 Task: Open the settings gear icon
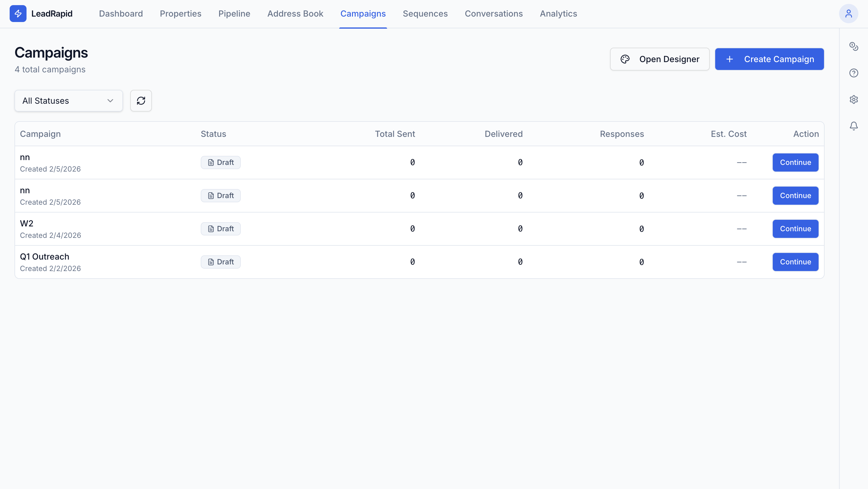click(853, 99)
